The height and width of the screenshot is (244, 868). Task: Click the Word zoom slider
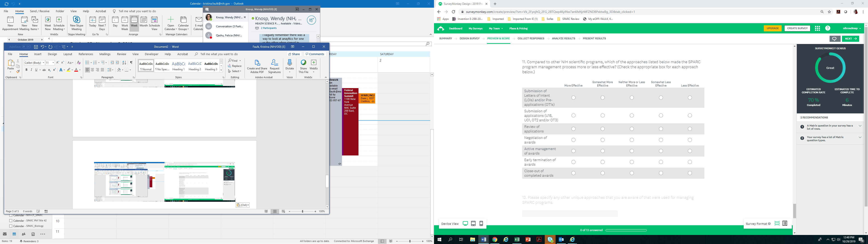tap(303, 211)
